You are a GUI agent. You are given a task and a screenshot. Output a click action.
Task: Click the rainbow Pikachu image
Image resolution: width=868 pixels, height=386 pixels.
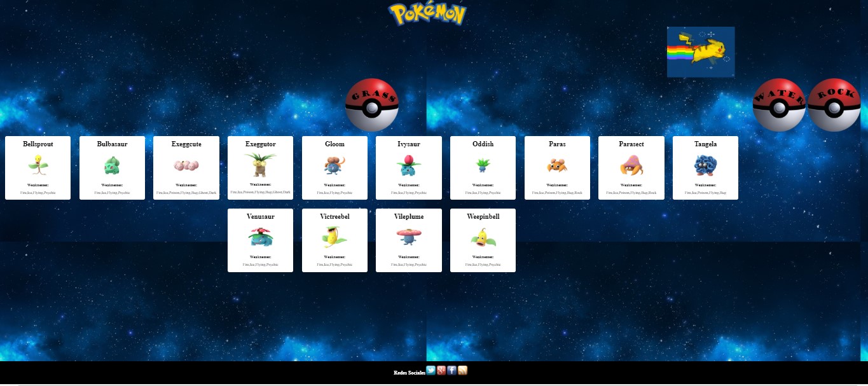pos(701,52)
